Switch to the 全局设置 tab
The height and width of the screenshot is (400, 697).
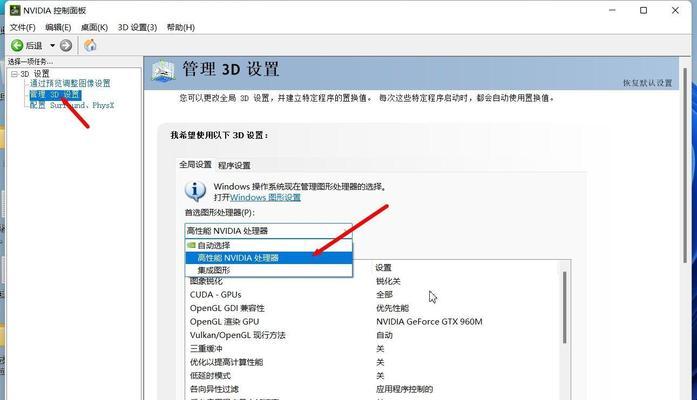click(195, 164)
